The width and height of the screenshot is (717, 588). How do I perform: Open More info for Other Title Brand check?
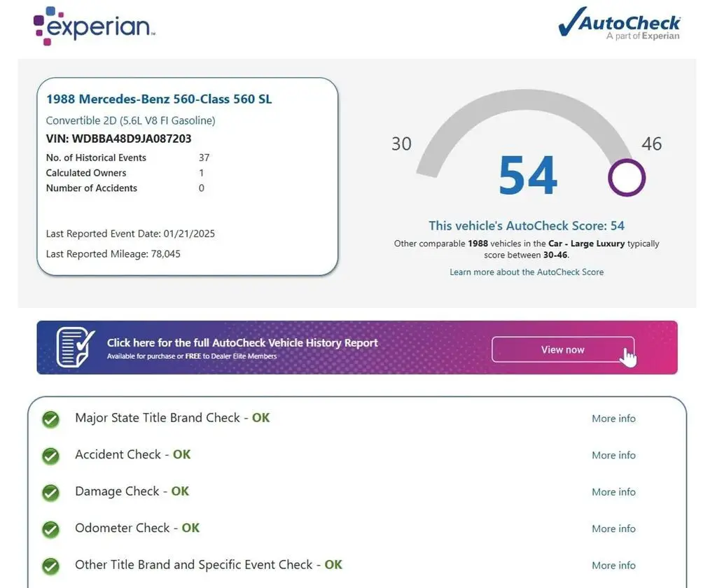point(613,566)
